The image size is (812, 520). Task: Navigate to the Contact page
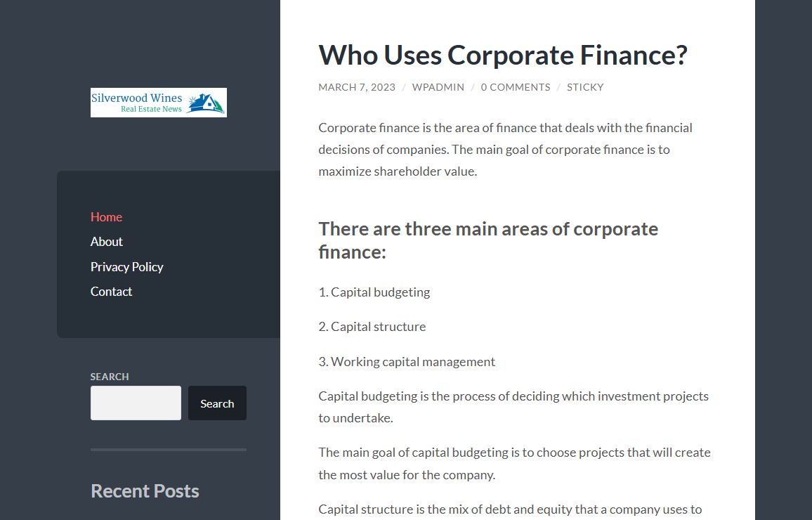click(x=112, y=292)
